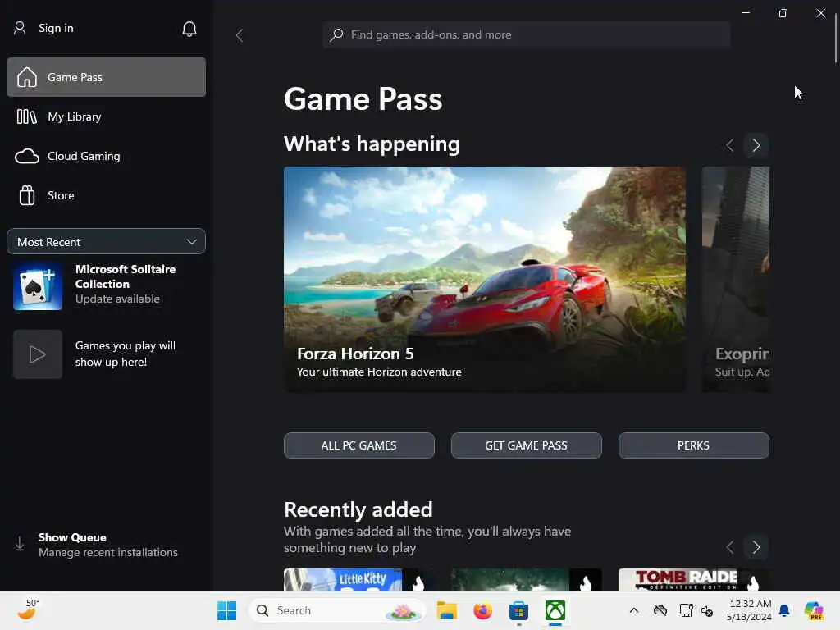Click the Show Queue download arrow icon

20,545
